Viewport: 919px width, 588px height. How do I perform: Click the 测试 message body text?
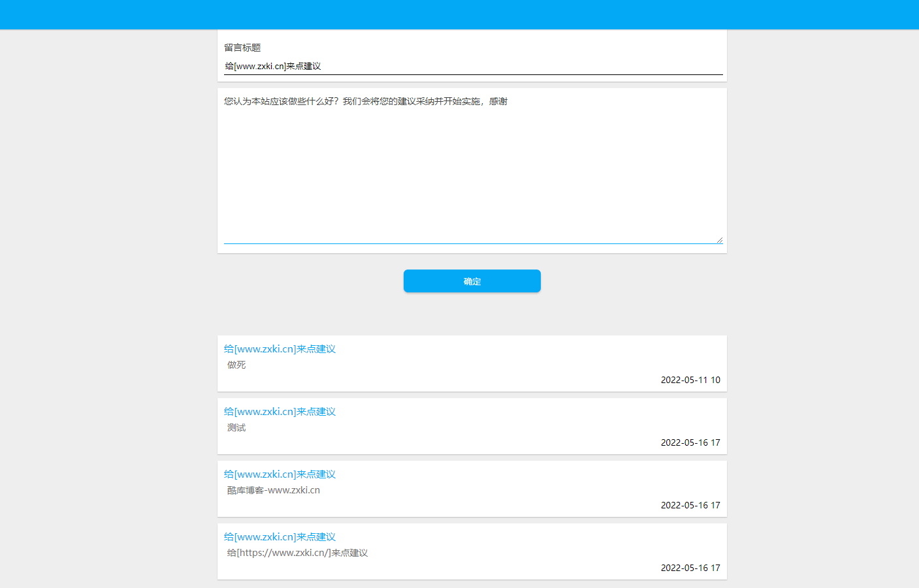coord(236,427)
